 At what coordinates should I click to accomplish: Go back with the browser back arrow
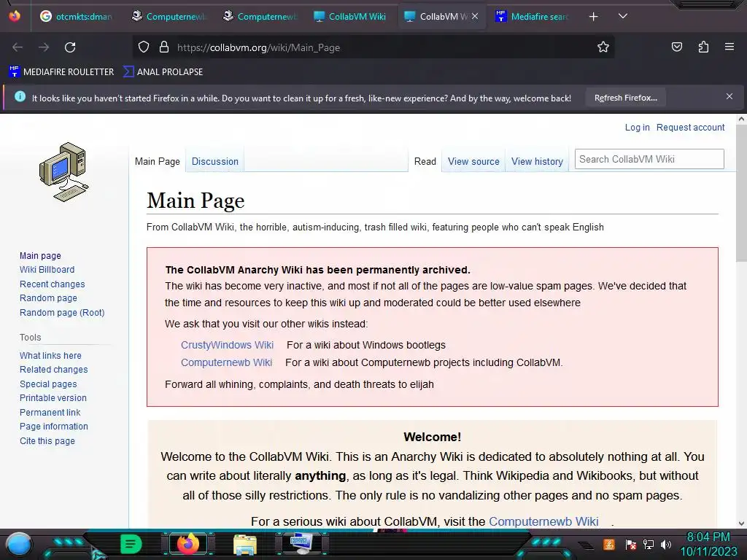(18, 47)
